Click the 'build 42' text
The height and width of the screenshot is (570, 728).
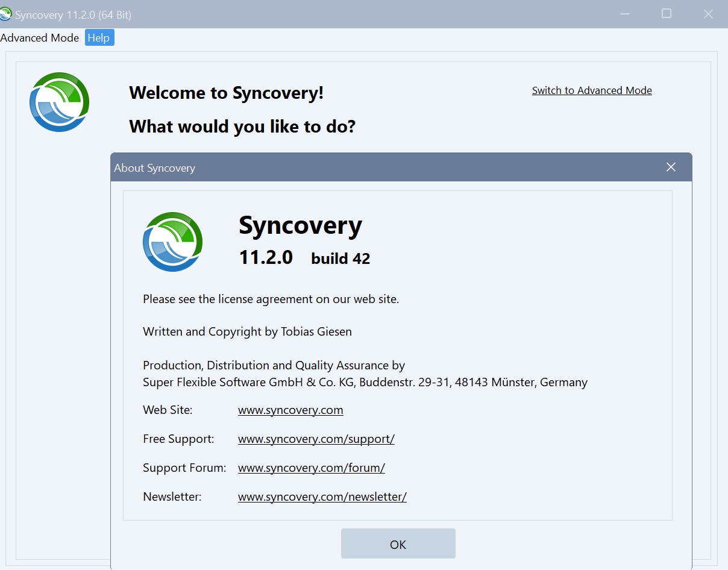click(x=340, y=258)
